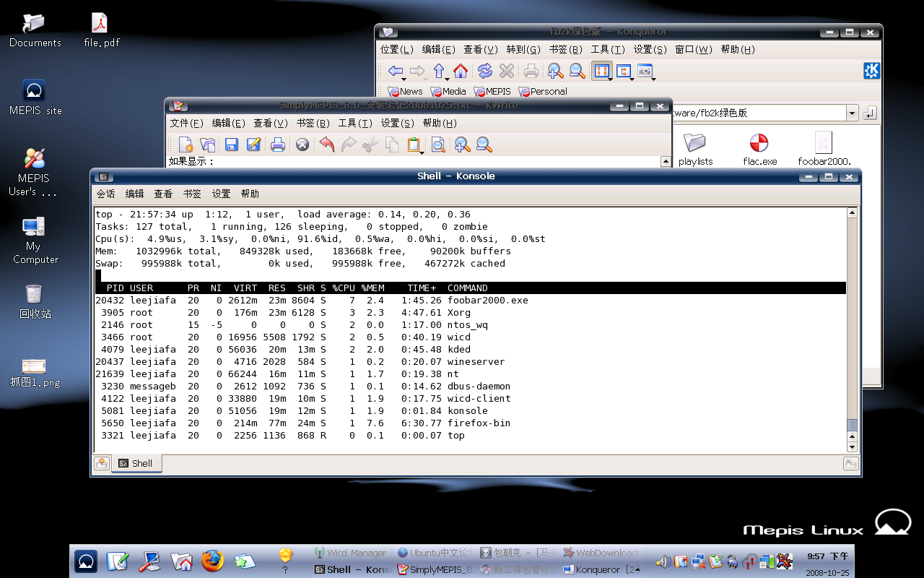Open Konqueror tree view mode dropdown

coord(624,71)
